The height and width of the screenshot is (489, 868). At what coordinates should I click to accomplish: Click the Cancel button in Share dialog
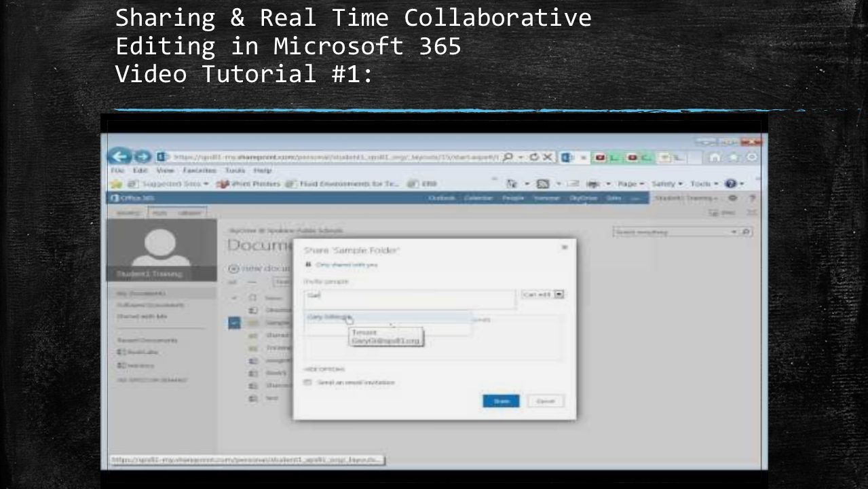pos(546,401)
